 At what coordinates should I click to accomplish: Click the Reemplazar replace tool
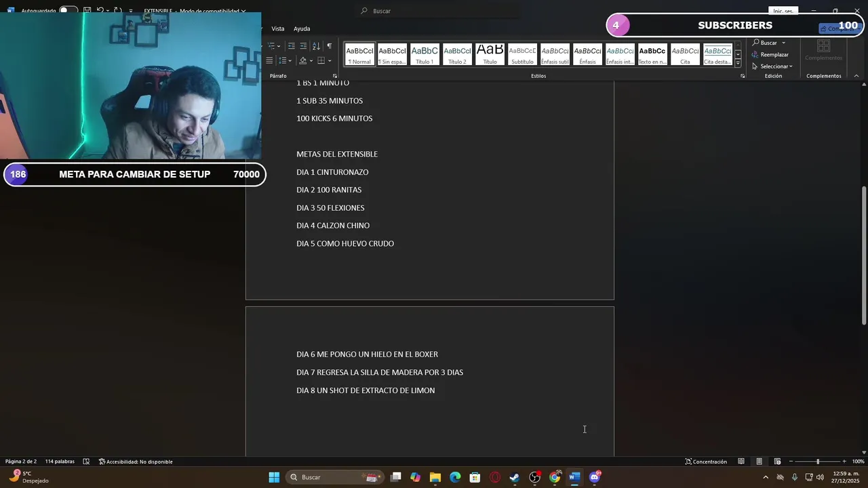(770, 54)
